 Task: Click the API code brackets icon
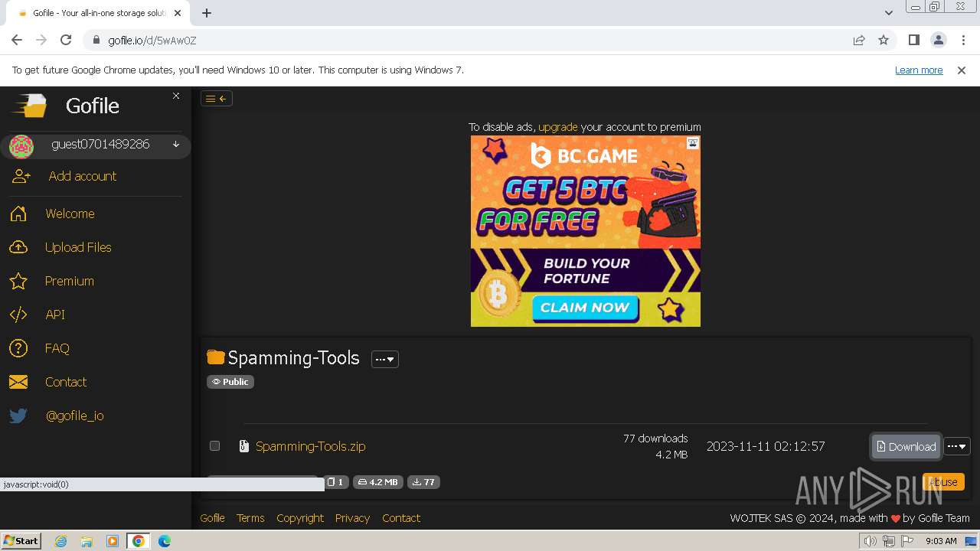coord(18,315)
